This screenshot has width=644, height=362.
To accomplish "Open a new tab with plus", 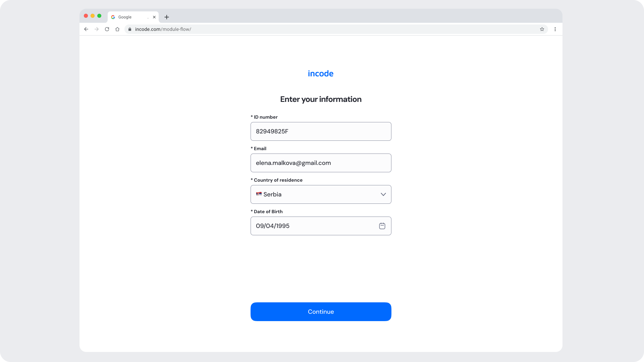I will [x=167, y=17].
